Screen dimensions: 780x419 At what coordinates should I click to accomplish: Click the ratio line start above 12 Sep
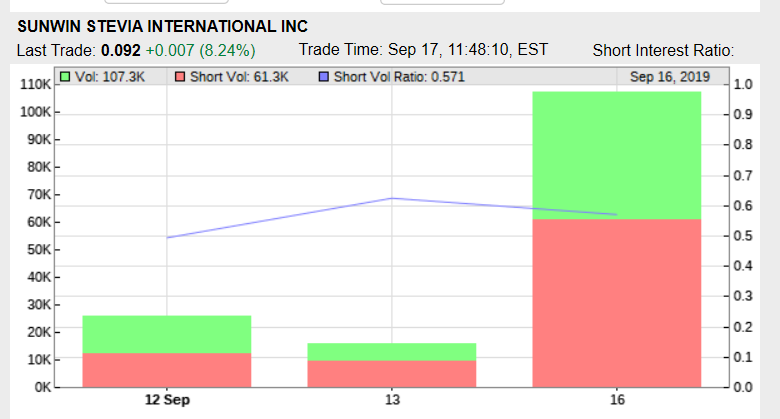click(x=168, y=237)
